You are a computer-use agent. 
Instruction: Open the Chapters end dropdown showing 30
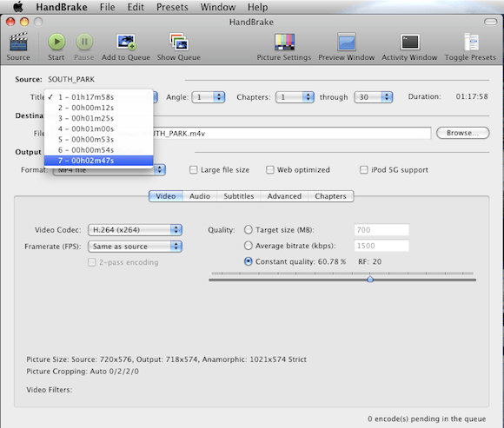pos(373,97)
